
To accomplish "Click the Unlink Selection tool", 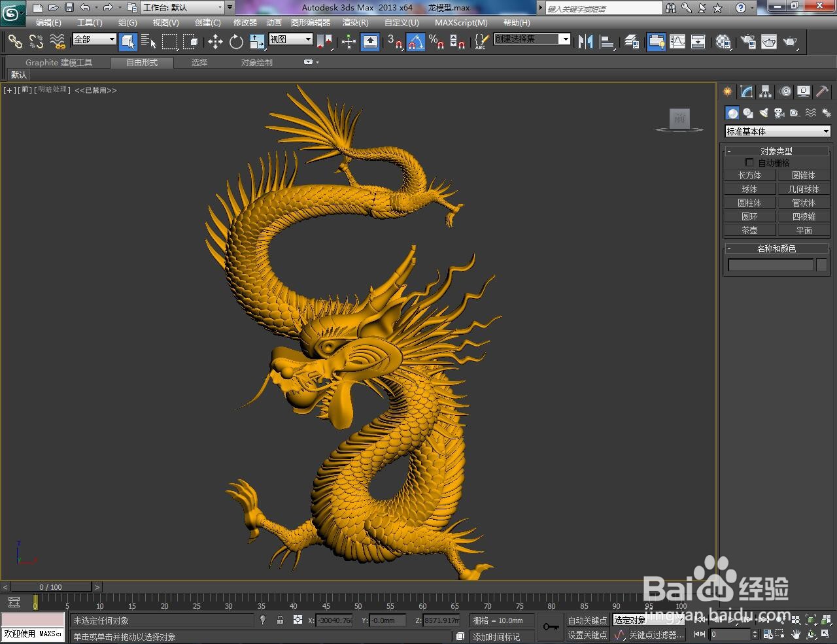I will (36, 41).
